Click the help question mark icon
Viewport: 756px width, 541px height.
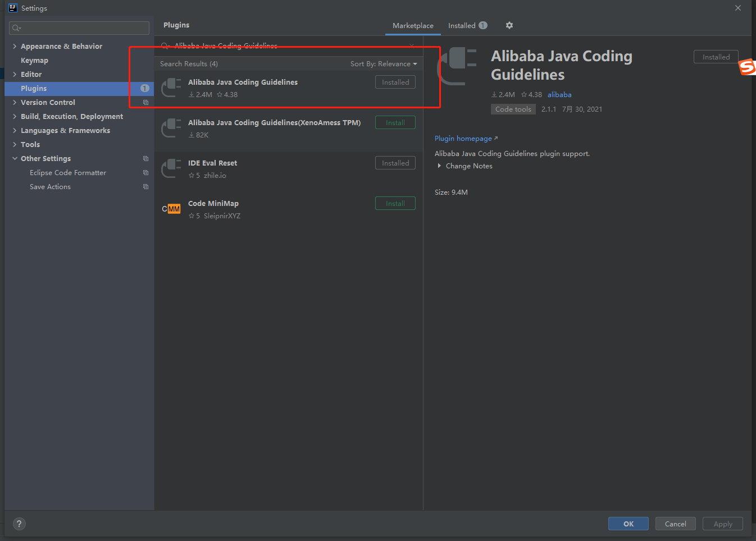(19, 524)
